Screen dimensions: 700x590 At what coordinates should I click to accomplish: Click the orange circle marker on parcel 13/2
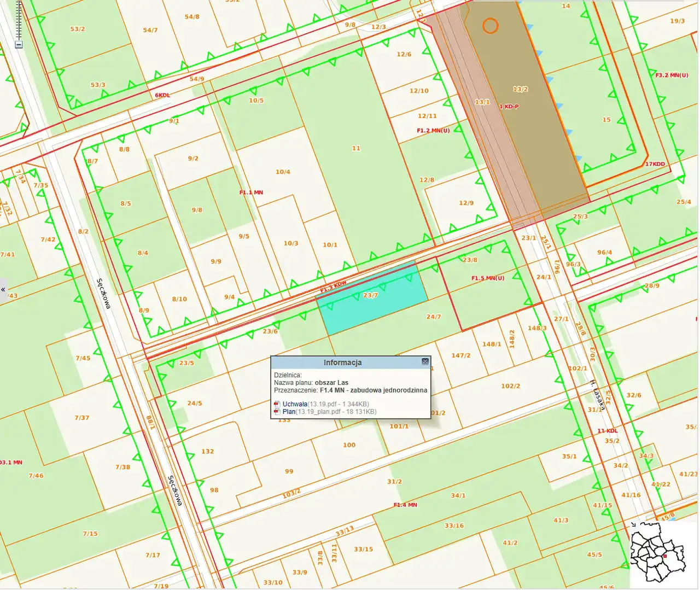(x=491, y=25)
